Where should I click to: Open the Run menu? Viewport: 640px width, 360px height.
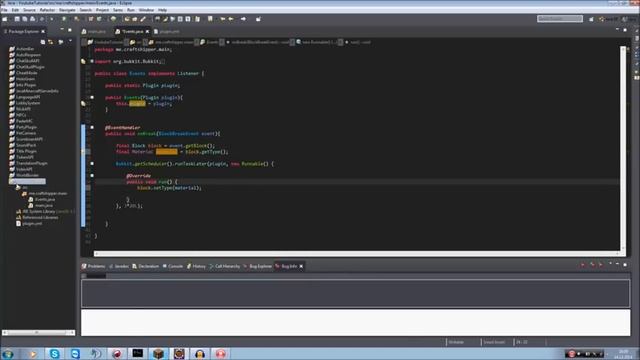point(131,10)
